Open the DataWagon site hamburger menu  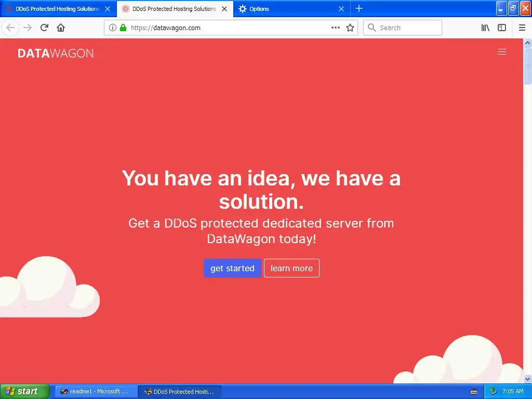click(502, 51)
